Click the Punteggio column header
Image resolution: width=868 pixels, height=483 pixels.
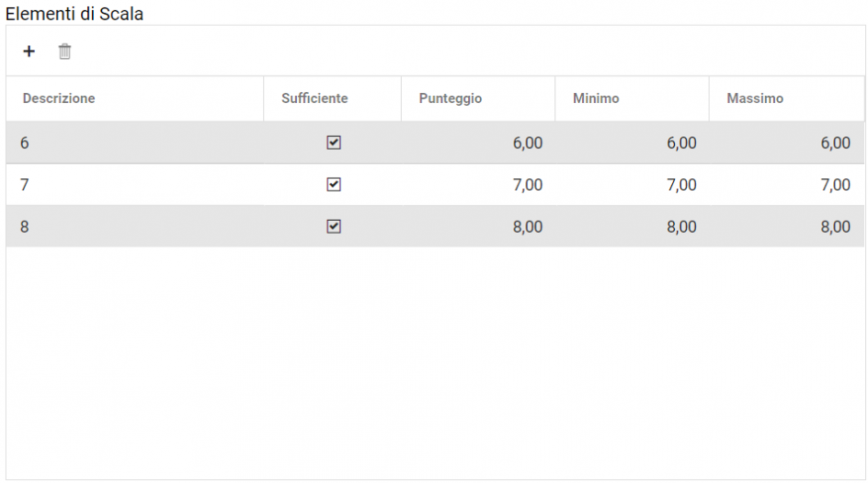point(451,98)
